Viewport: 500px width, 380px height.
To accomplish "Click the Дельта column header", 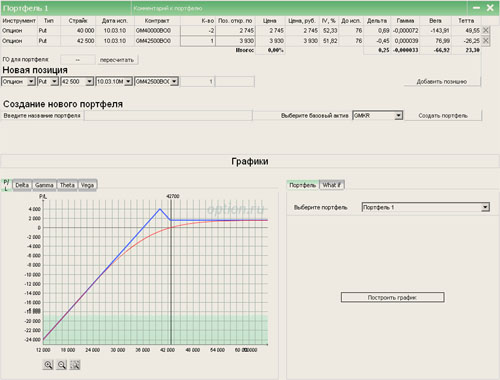I will 377,21.
